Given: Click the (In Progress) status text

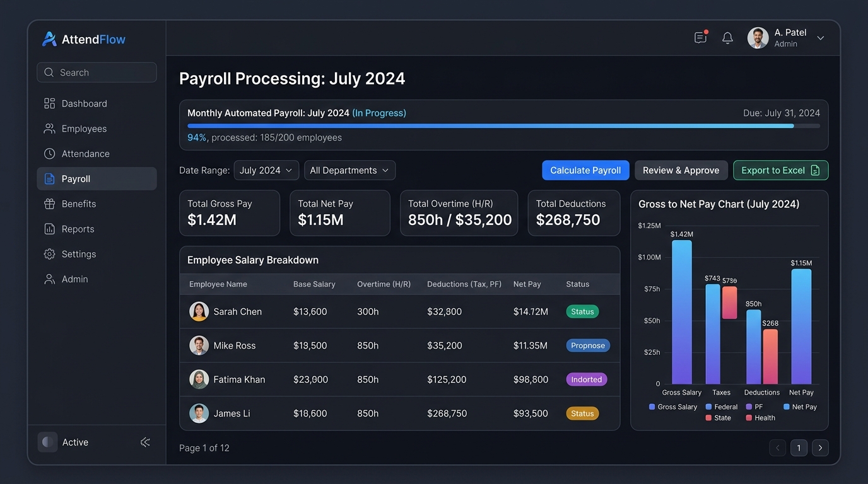Looking at the screenshot, I should point(379,113).
